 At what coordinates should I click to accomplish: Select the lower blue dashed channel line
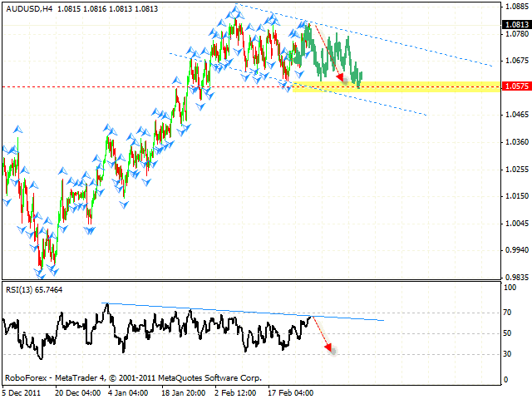tap(382, 104)
